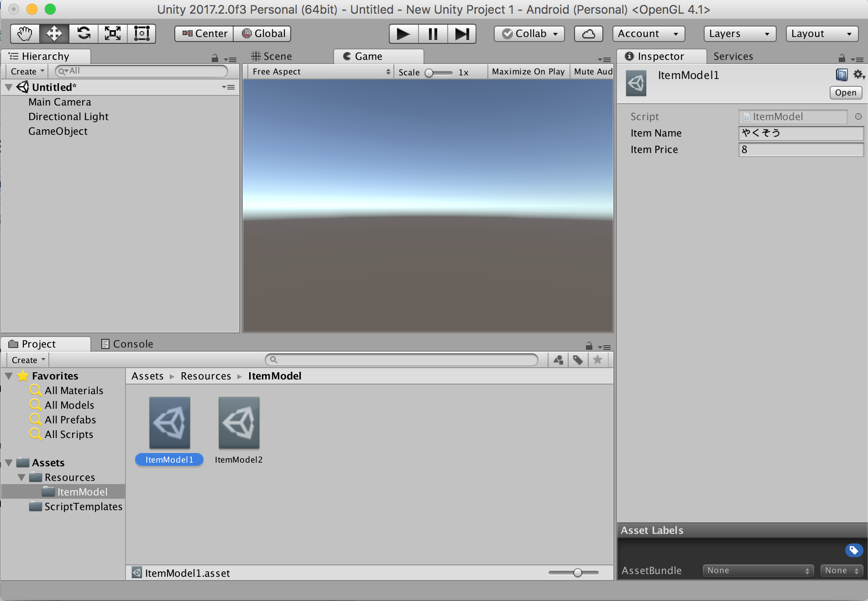Collapse the Favorites section
Viewport: 868px width, 601px height.
(9, 376)
